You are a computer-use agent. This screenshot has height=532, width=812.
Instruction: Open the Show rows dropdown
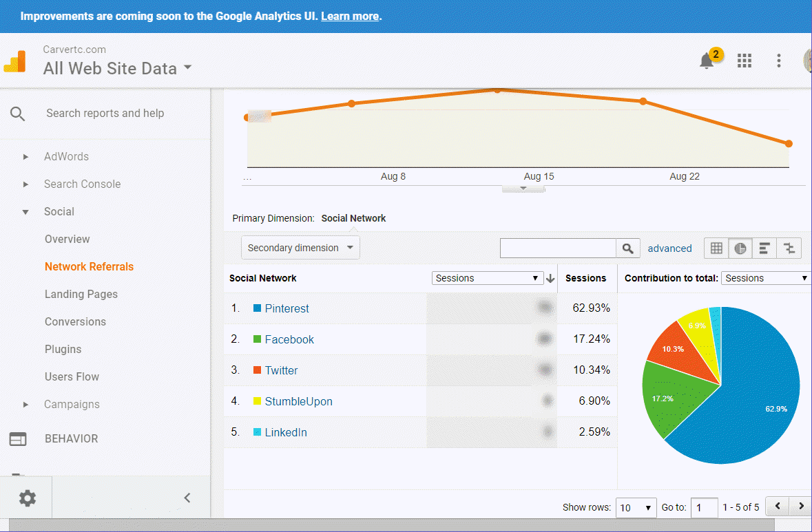click(636, 508)
